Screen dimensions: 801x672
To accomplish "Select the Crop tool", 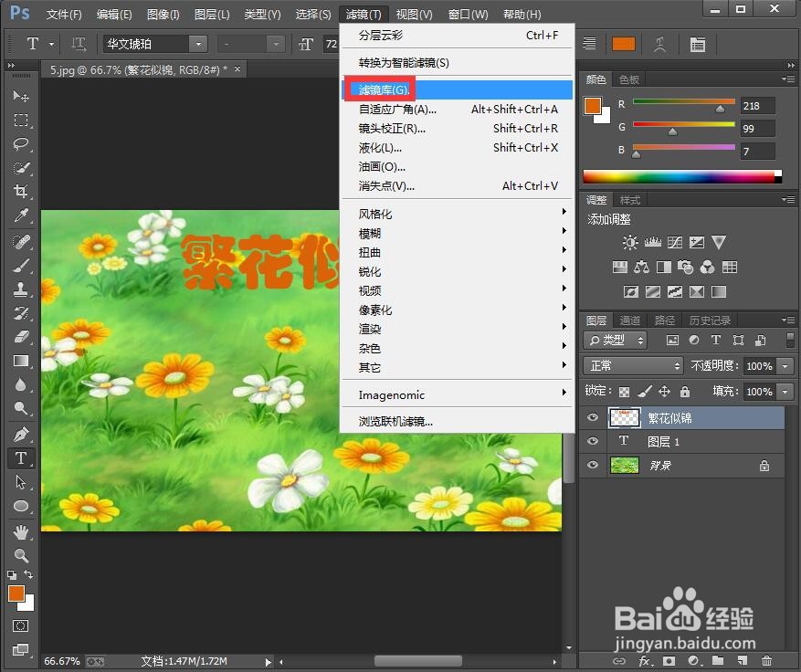I will [20, 192].
